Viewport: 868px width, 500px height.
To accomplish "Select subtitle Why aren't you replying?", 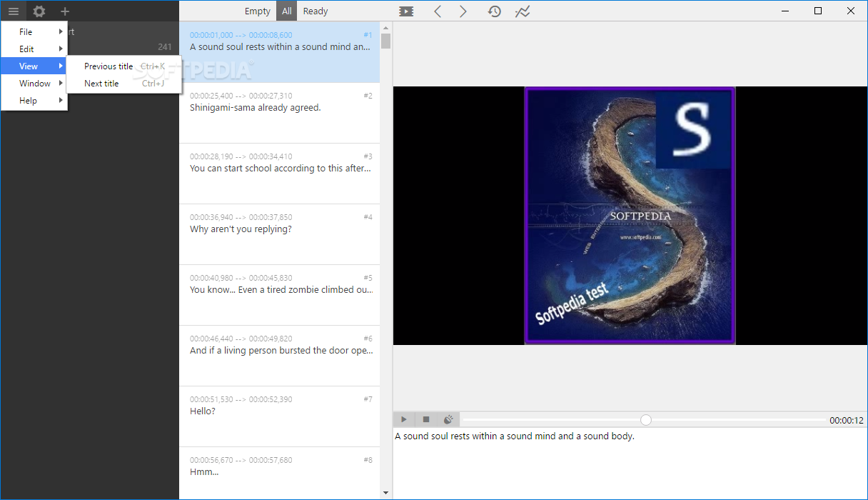I will point(279,234).
